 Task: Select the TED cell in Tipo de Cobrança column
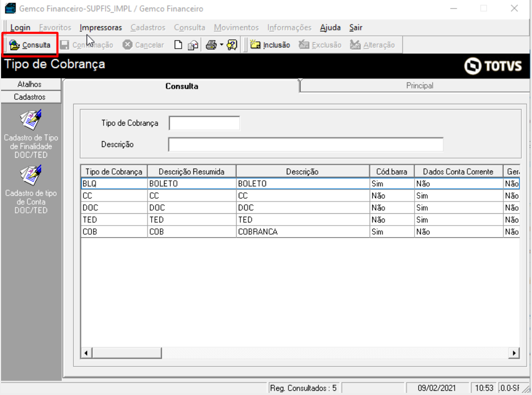pyautogui.click(x=114, y=220)
